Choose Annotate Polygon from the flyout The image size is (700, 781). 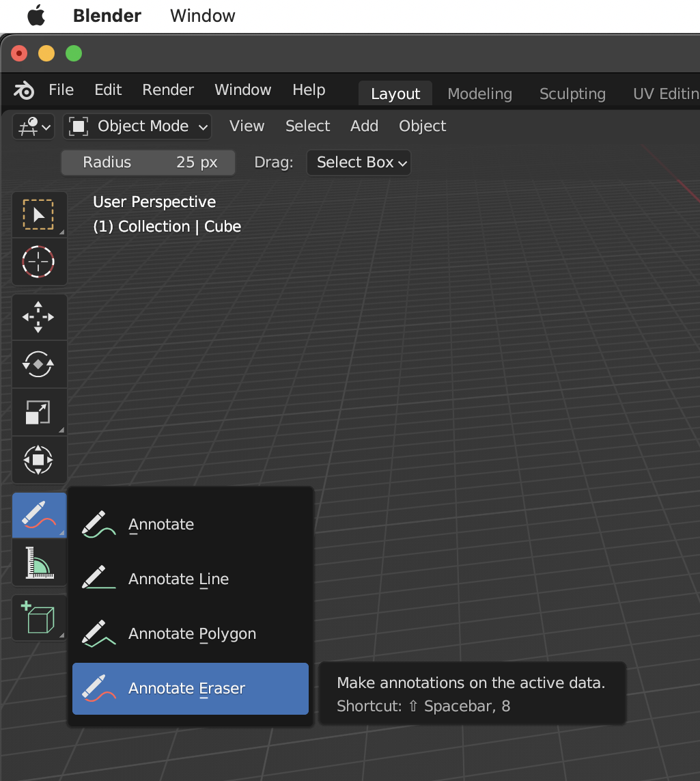click(190, 634)
